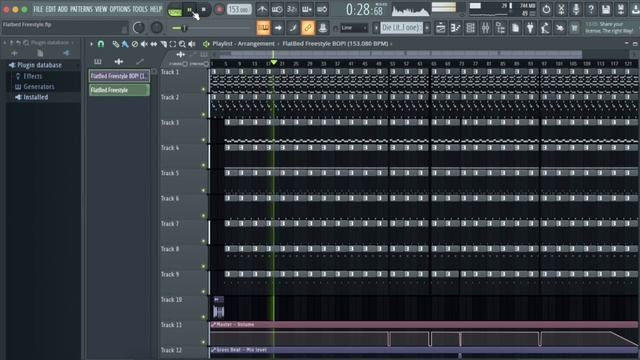
Task: Select the playlist paint brush tool
Action: [x=125, y=44]
